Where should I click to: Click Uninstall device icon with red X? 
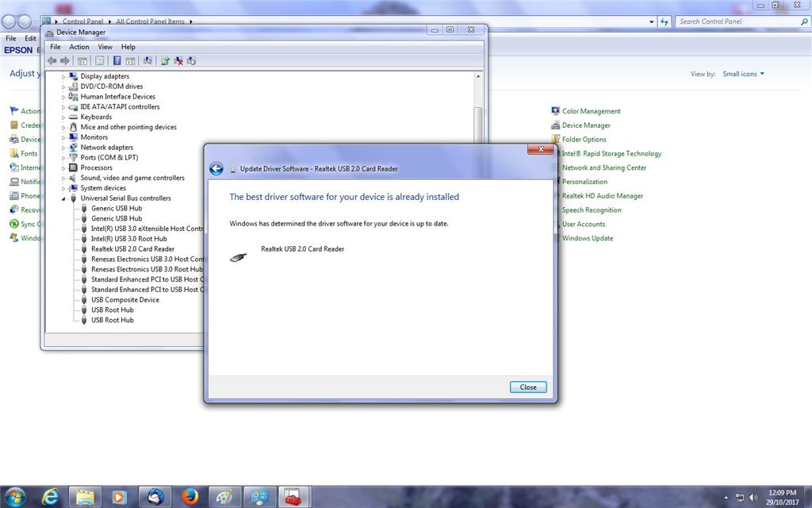tap(178, 60)
